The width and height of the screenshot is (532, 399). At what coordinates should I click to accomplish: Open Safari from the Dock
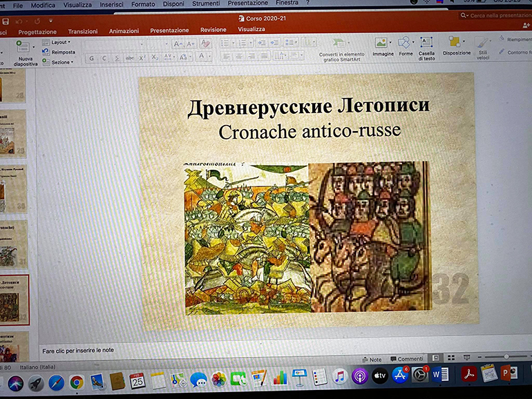tap(57, 383)
